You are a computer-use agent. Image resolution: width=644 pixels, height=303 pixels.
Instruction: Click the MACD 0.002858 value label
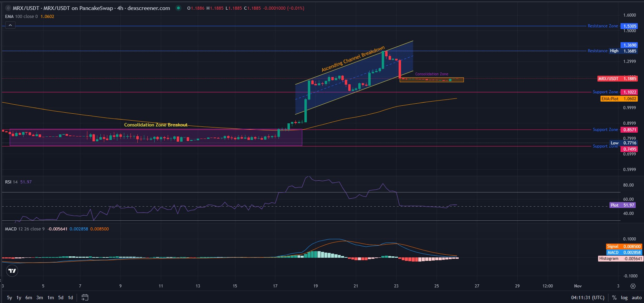pyautogui.click(x=624, y=252)
